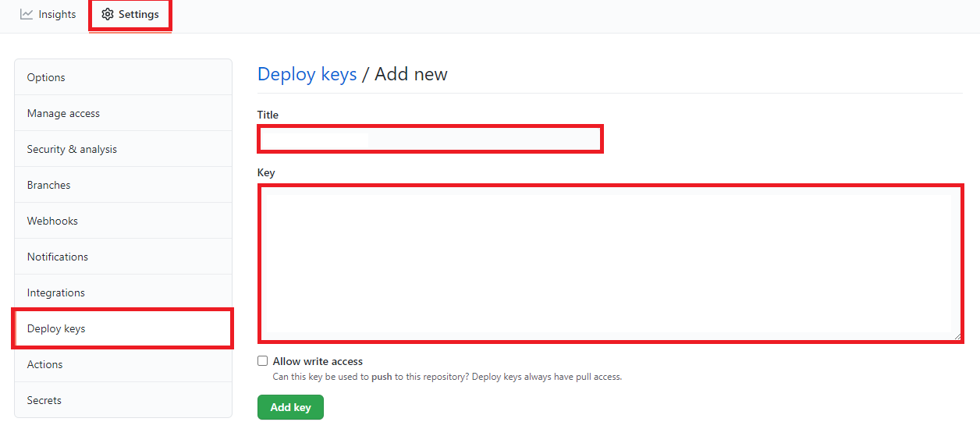Click the Key textarea resize handle
The width and height of the screenshot is (980, 436).
pyautogui.click(x=957, y=336)
